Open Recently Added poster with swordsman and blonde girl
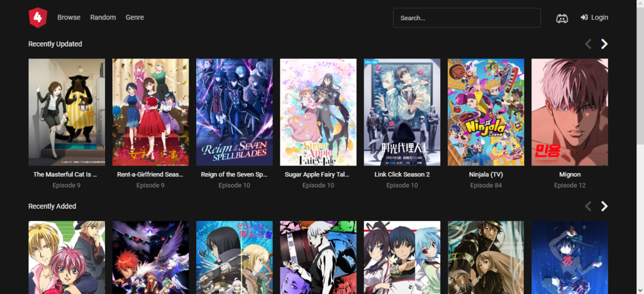Image resolution: width=644 pixels, height=294 pixels. [235, 257]
